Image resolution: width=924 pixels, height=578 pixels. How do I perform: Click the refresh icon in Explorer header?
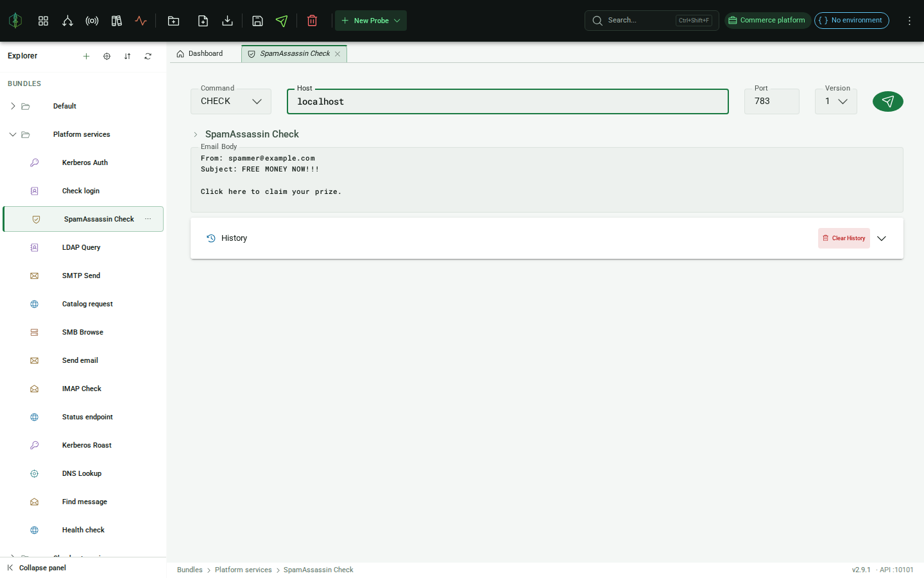[x=148, y=56]
